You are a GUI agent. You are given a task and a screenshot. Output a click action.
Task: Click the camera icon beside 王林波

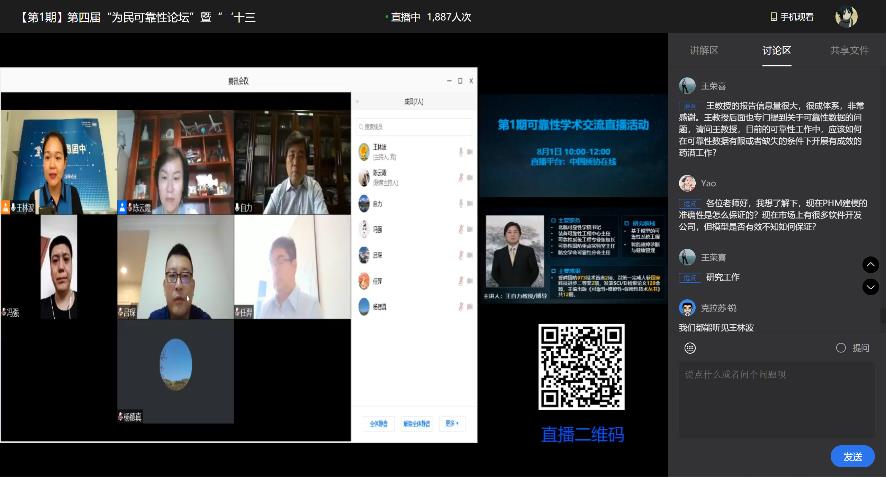[x=470, y=152]
